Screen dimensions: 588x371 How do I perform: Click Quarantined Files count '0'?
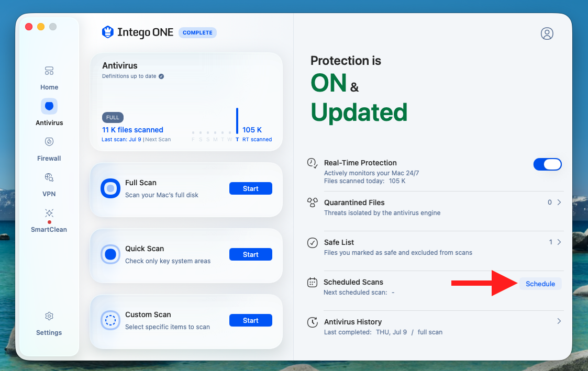tap(549, 203)
